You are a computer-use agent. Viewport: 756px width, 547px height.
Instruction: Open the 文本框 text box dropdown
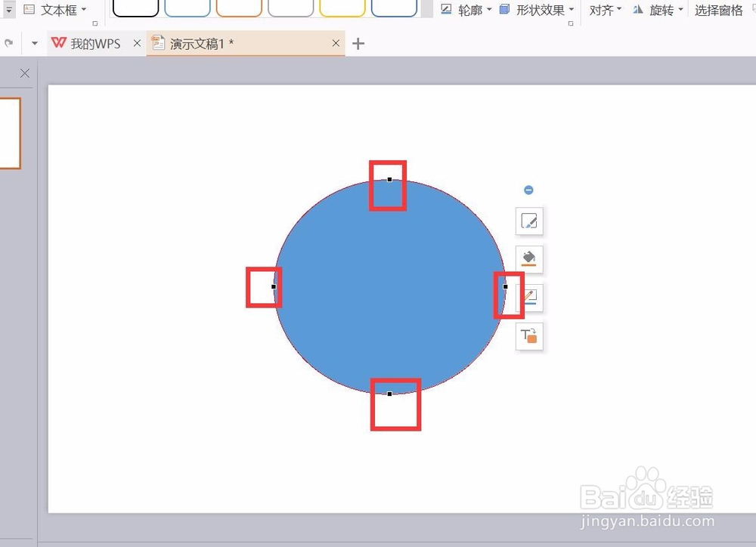click(84, 9)
